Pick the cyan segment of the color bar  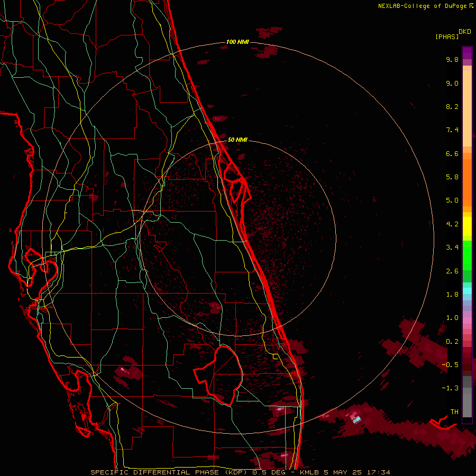coord(467,291)
